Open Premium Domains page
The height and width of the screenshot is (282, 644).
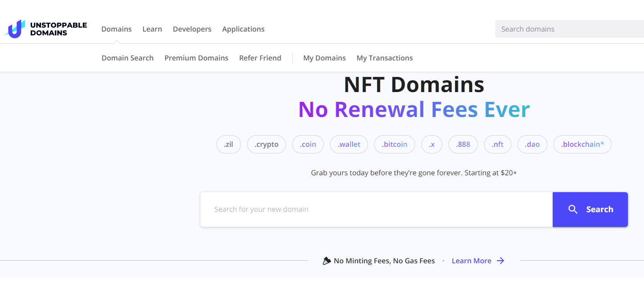pyautogui.click(x=196, y=58)
